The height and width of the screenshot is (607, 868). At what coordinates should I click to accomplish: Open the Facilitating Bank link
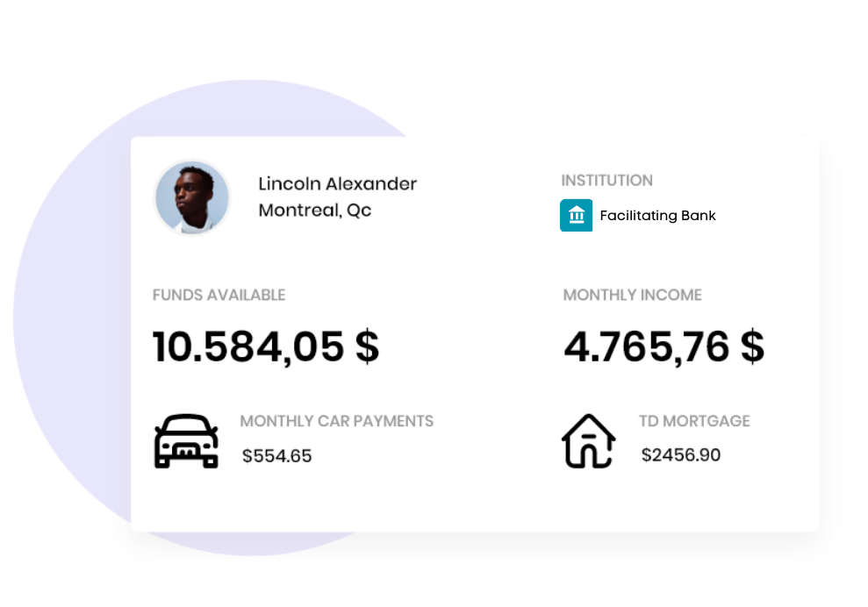657,216
